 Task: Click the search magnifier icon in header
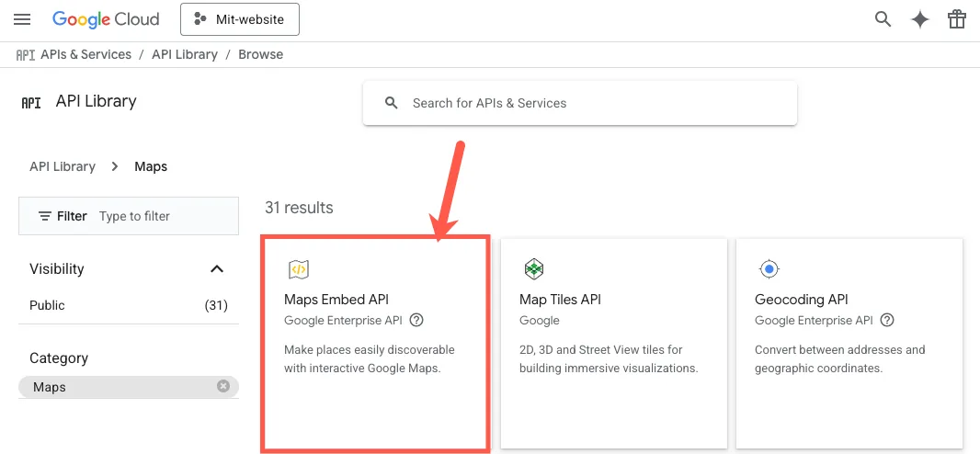click(x=883, y=19)
